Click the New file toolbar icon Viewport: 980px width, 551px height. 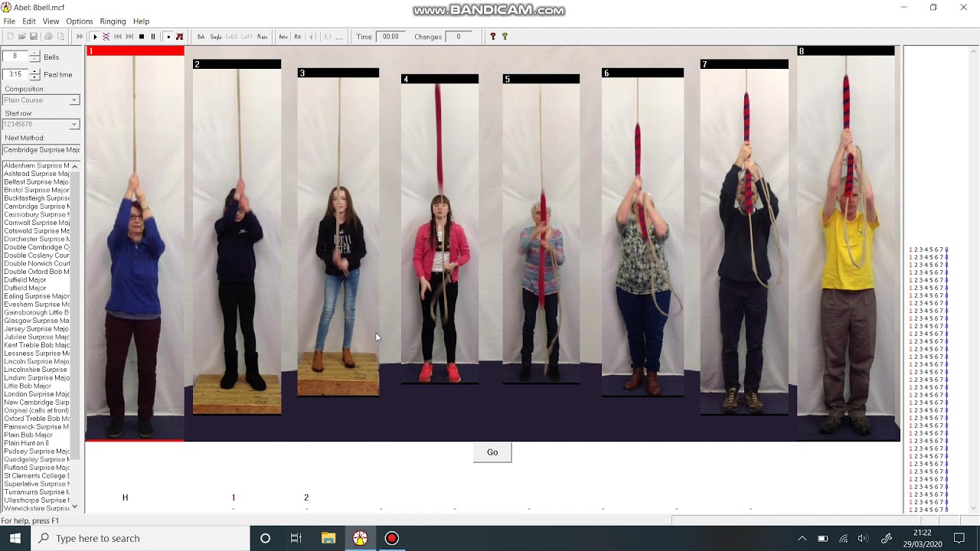pos(10,37)
